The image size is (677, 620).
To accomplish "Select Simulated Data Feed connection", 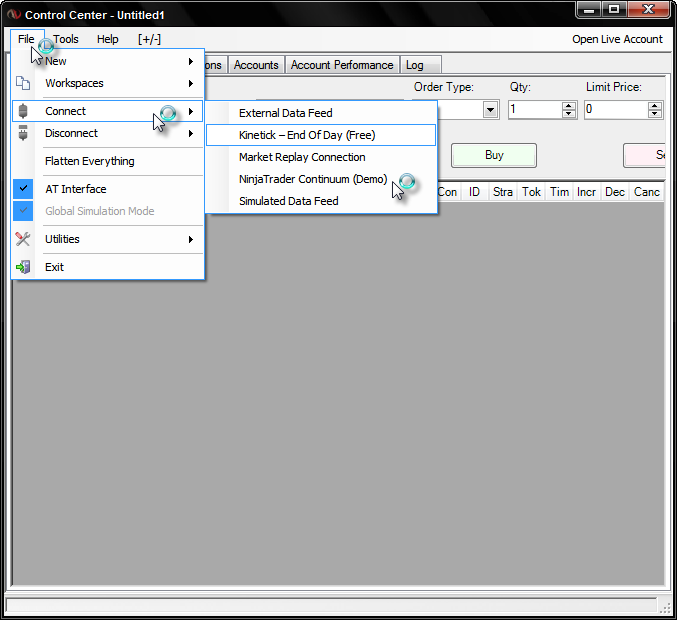I will (x=321, y=201).
